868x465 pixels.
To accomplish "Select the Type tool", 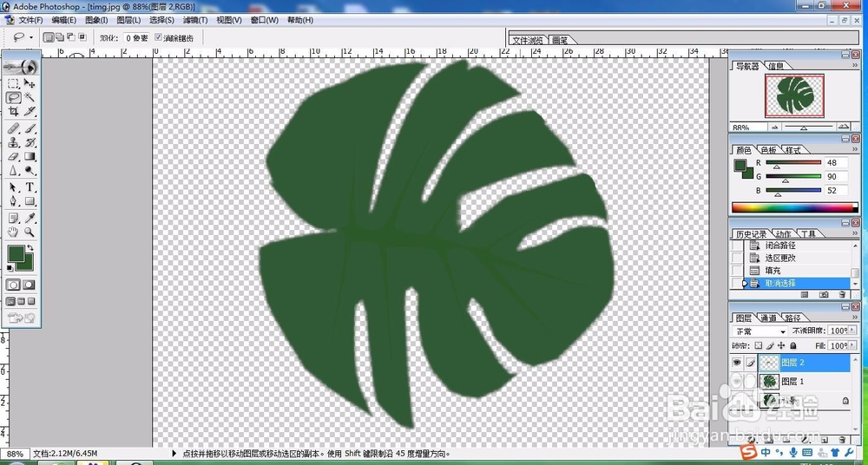I will [30, 187].
